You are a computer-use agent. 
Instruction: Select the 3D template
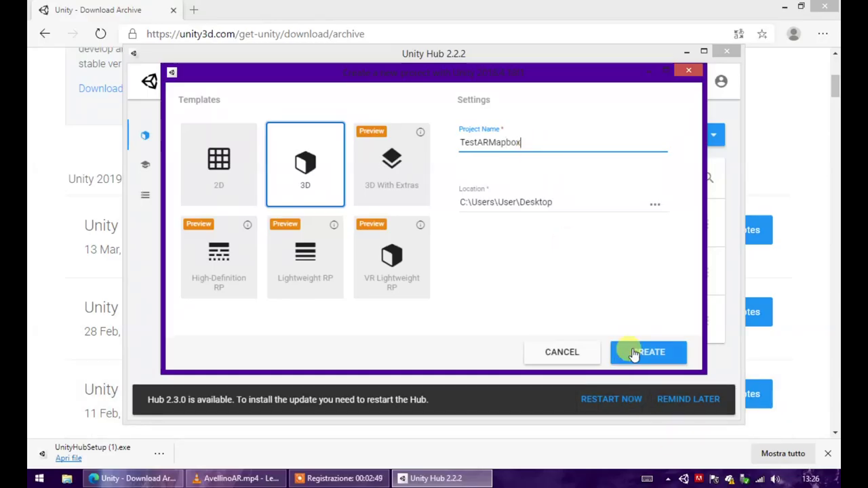click(305, 164)
